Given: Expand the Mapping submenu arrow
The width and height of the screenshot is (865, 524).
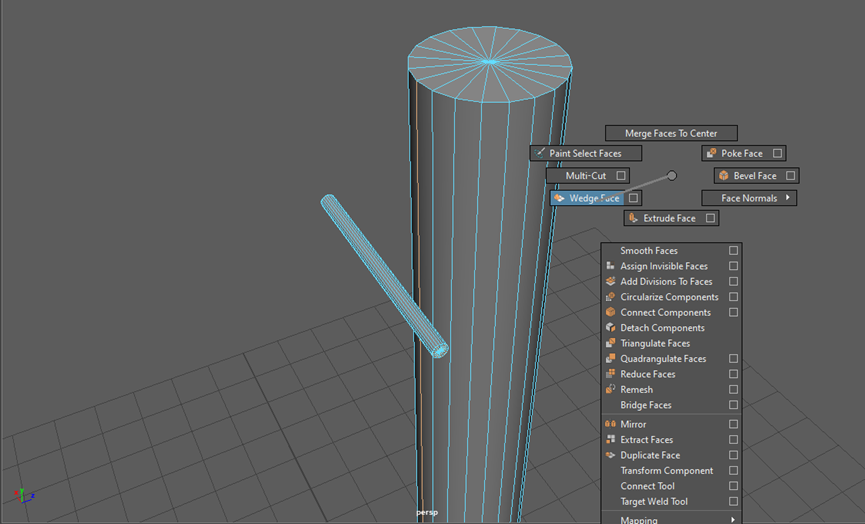Looking at the screenshot, I should click(x=733, y=520).
